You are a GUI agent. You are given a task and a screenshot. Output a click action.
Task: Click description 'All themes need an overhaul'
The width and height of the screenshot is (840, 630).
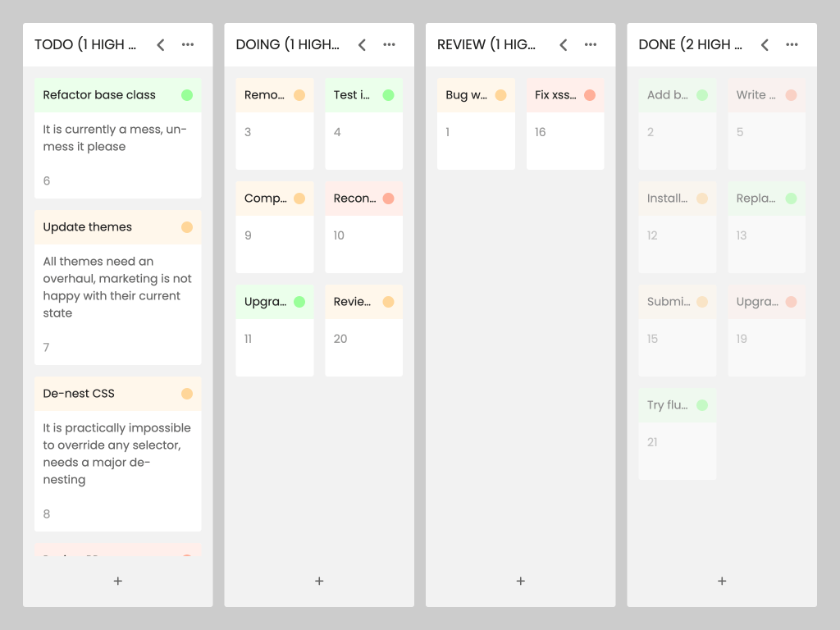point(117,287)
